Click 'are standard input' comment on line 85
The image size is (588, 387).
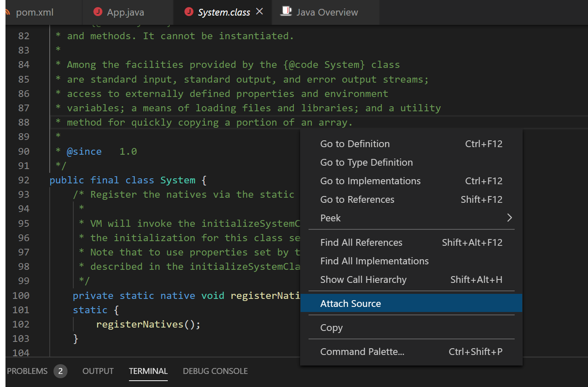click(x=242, y=79)
